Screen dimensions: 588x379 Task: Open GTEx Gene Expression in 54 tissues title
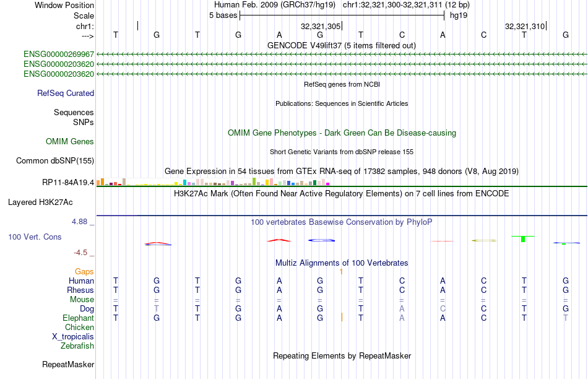point(342,172)
